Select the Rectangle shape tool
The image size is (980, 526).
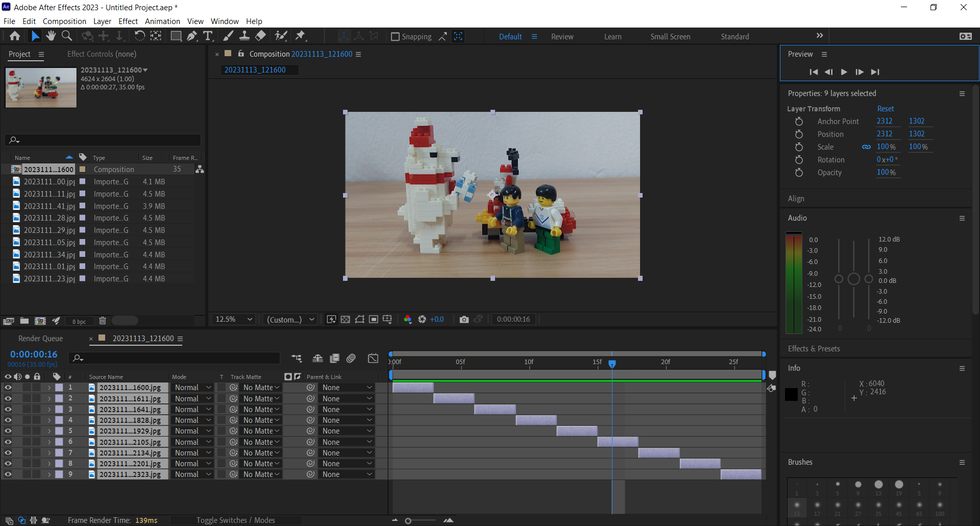tap(176, 36)
